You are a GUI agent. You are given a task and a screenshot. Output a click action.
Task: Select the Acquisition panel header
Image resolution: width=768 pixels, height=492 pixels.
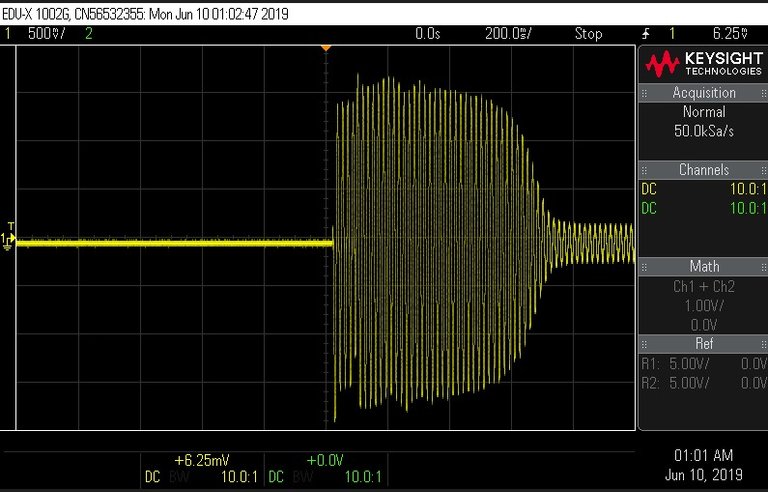tap(703, 93)
